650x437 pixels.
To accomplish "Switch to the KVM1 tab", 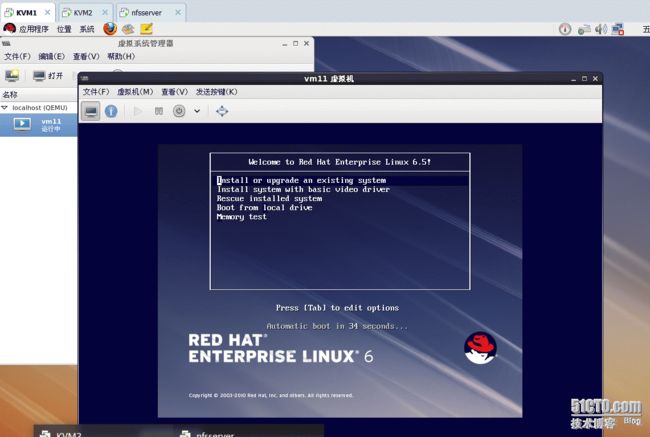I will click(26, 12).
